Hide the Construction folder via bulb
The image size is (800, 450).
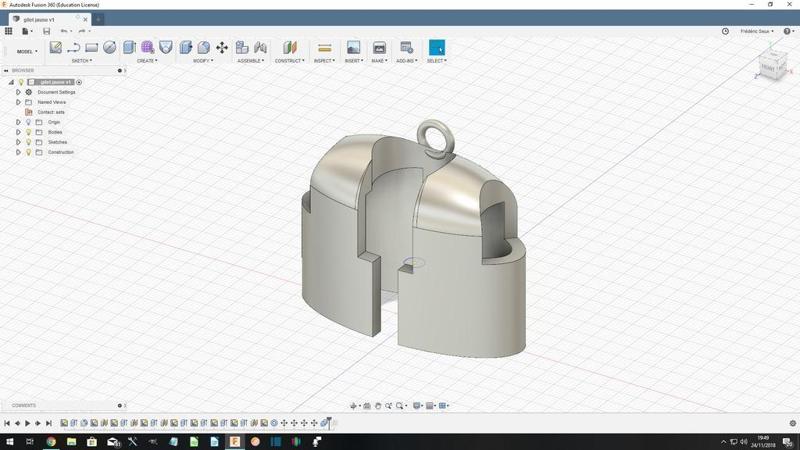pos(29,152)
